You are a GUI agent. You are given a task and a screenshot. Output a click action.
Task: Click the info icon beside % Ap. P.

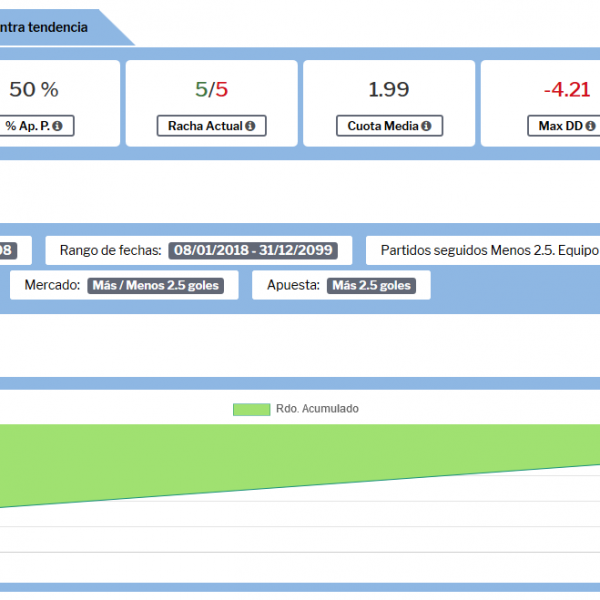57,127
